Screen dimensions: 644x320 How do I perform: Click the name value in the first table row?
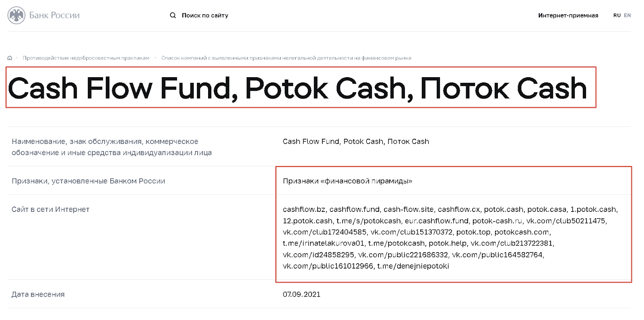click(356, 142)
